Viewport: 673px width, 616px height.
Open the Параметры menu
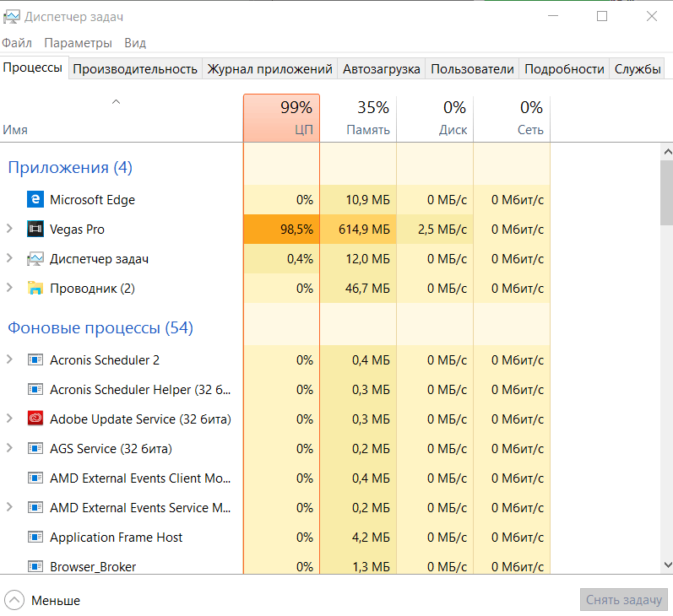click(79, 43)
